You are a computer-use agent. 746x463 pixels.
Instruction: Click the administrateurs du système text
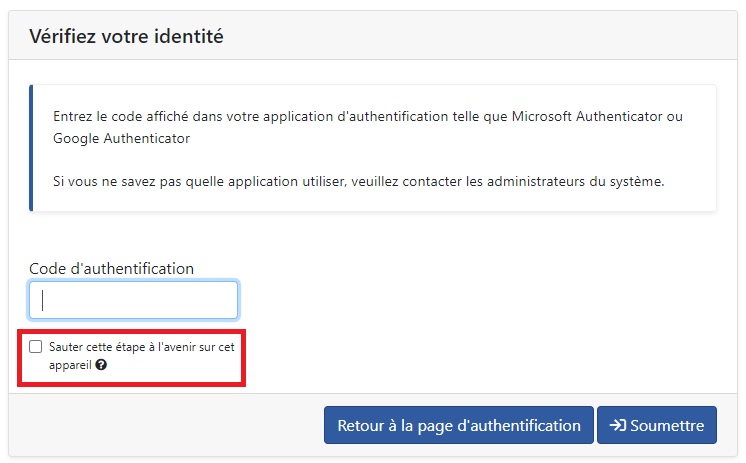click(575, 181)
